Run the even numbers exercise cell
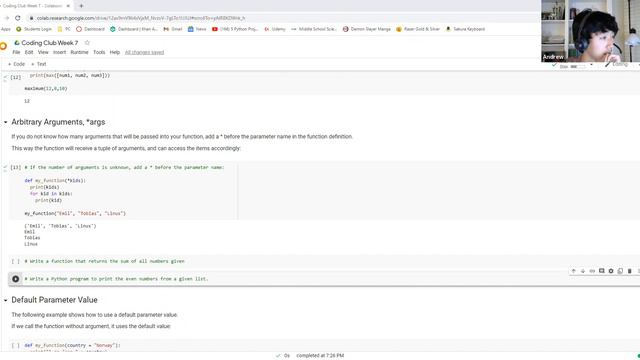 [16, 279]
